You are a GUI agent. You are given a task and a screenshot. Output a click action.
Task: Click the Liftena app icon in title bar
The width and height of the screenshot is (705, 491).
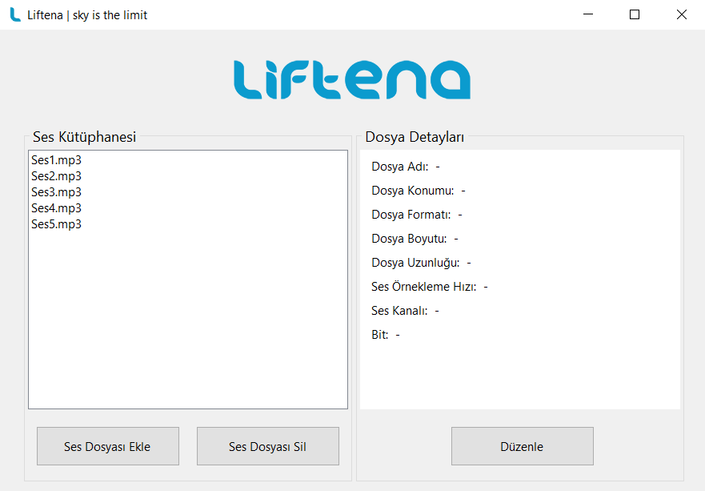15,15
